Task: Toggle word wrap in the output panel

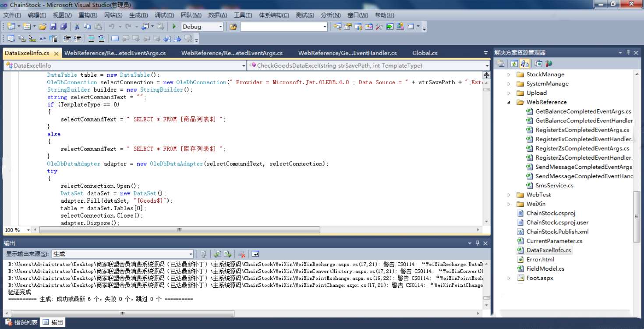Action: 255,254
